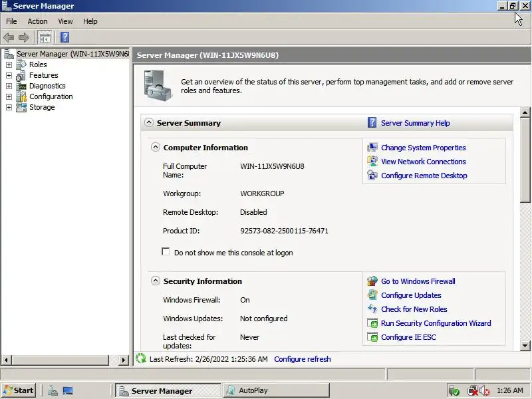Image resolution: width=532 pixels, height=399 pixels.
Task: Collapse the Security Information section
Action: 156,281
